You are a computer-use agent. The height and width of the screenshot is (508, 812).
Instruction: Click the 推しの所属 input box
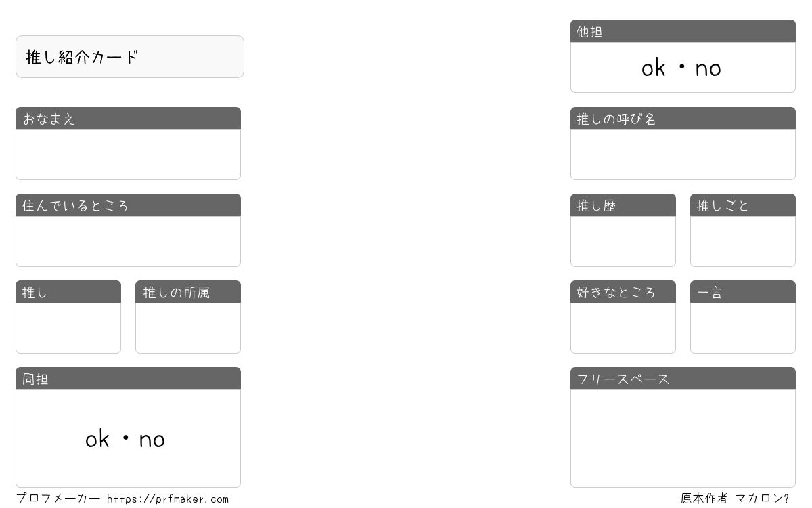188,328
